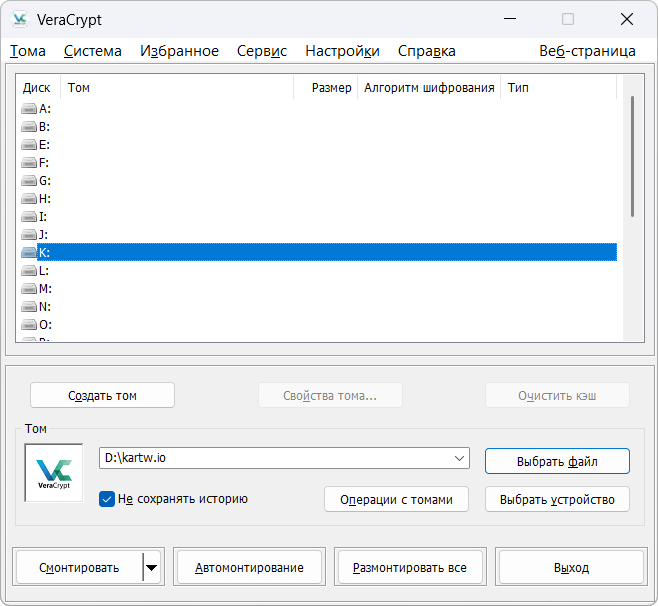Screen dimensions: 658x606
Task: Click the drive list vertical scrollbar
Action: pyautogui.click(x=632, y=155)
